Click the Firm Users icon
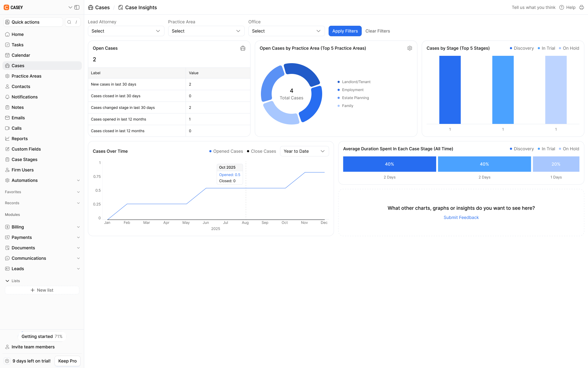The height and width of the screenshot is (368, 588). coord(7,170)
